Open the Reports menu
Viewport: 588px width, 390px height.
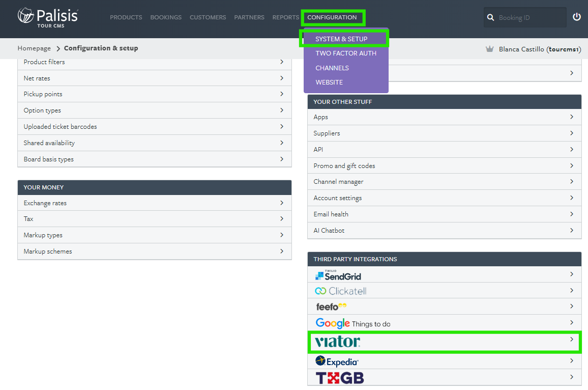[x=286, y=17]
